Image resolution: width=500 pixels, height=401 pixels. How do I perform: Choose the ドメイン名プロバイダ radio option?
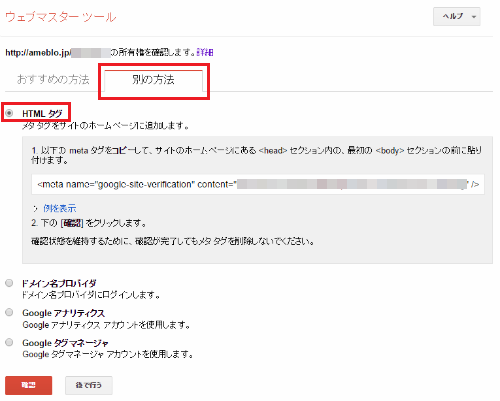9,283
